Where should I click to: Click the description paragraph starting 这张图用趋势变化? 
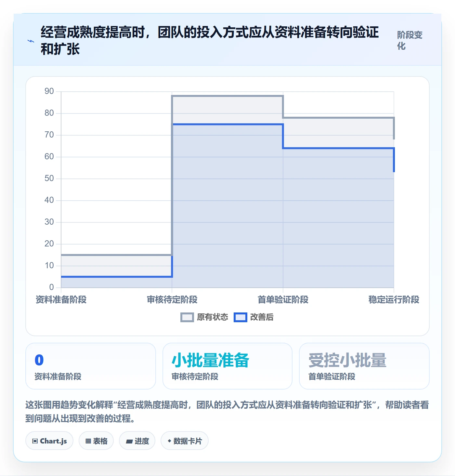click(227, 412)
